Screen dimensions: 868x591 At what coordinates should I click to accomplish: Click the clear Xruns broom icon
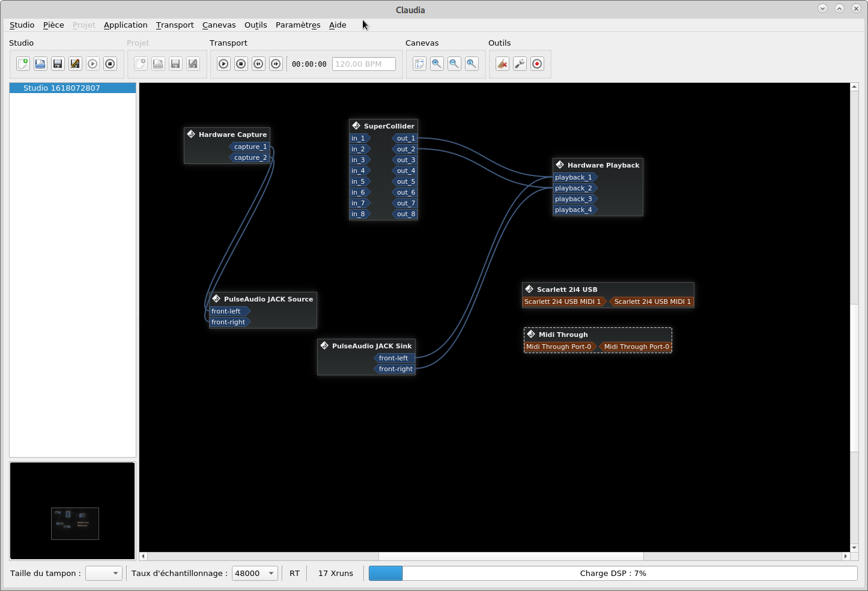coord(502,64)
